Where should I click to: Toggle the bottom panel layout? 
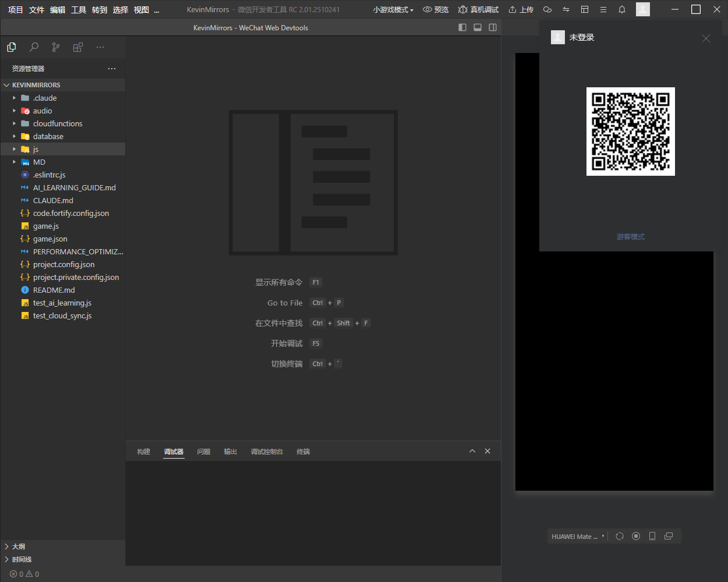[x=478, y=27]
